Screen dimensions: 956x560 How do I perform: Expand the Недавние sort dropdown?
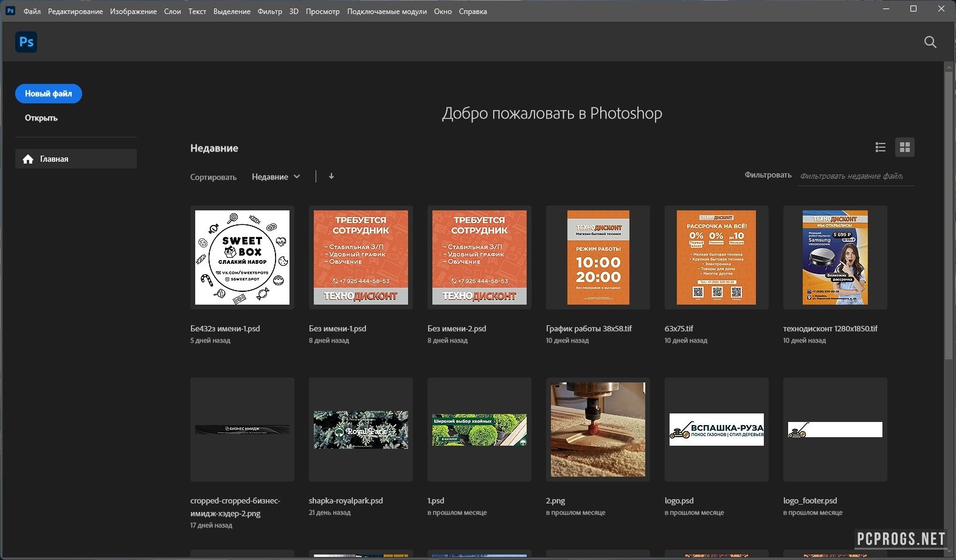click(x=276, y=177)
